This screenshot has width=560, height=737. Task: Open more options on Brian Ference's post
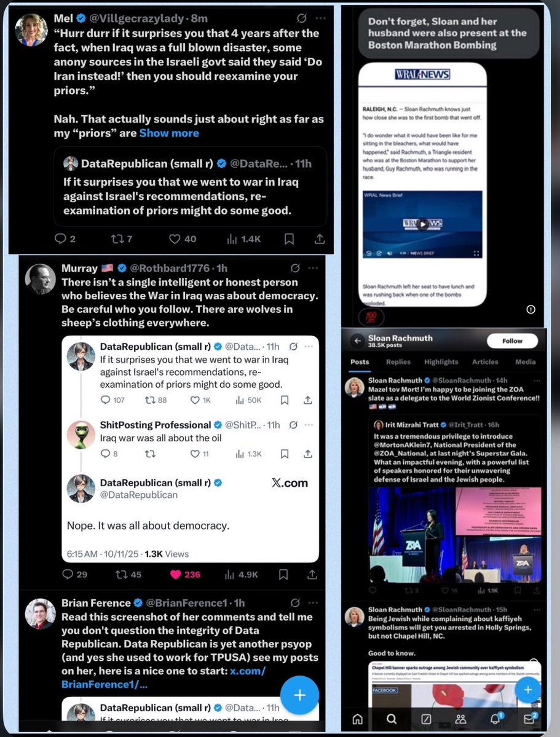[x=313, y=602]
